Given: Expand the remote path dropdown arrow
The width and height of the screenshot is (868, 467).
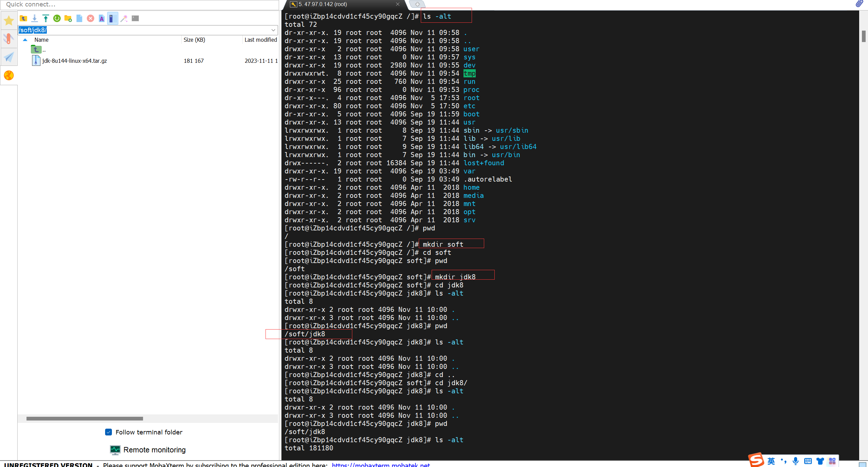Looking at the screenshot, I should coord(273,30).
